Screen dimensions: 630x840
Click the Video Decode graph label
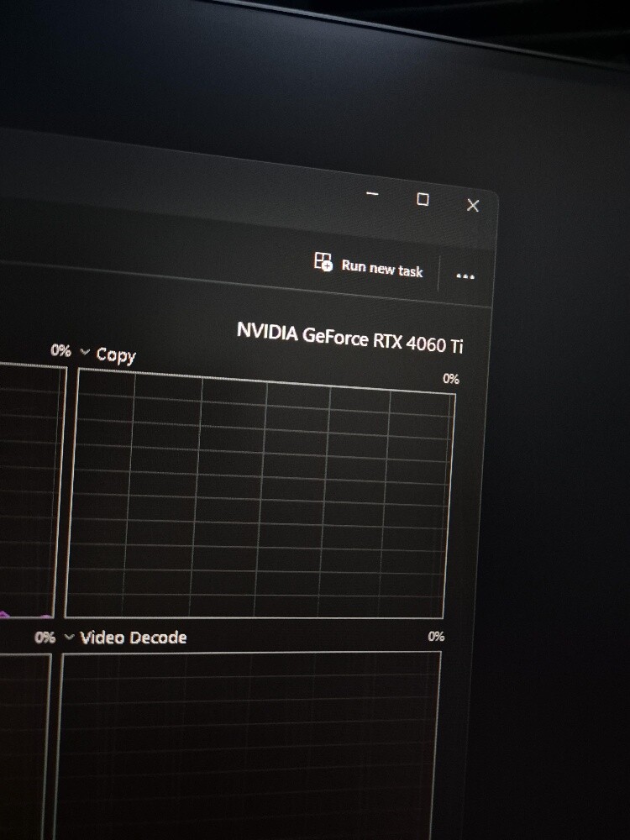134,638
